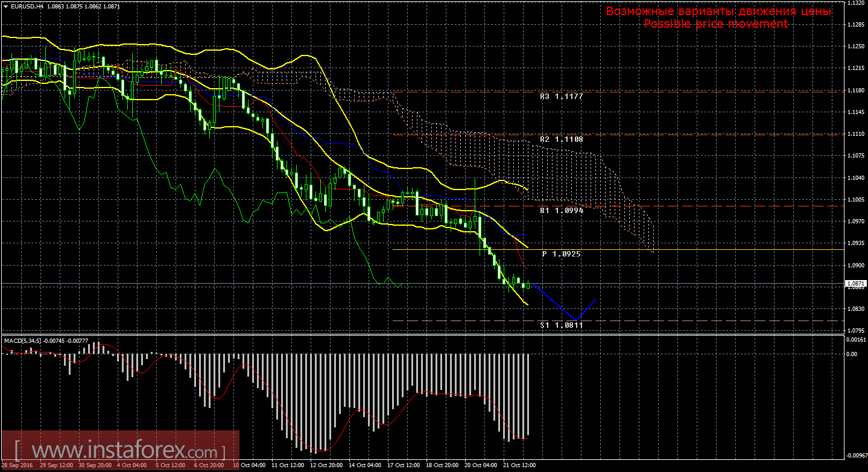Click the blue forecast line's lowest point
This screenshot has width=868, height=472.
point(575,320)
